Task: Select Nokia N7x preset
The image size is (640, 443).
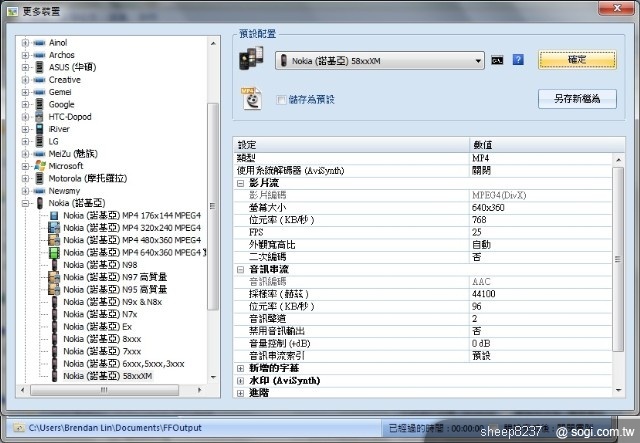Action: (100, 314)
